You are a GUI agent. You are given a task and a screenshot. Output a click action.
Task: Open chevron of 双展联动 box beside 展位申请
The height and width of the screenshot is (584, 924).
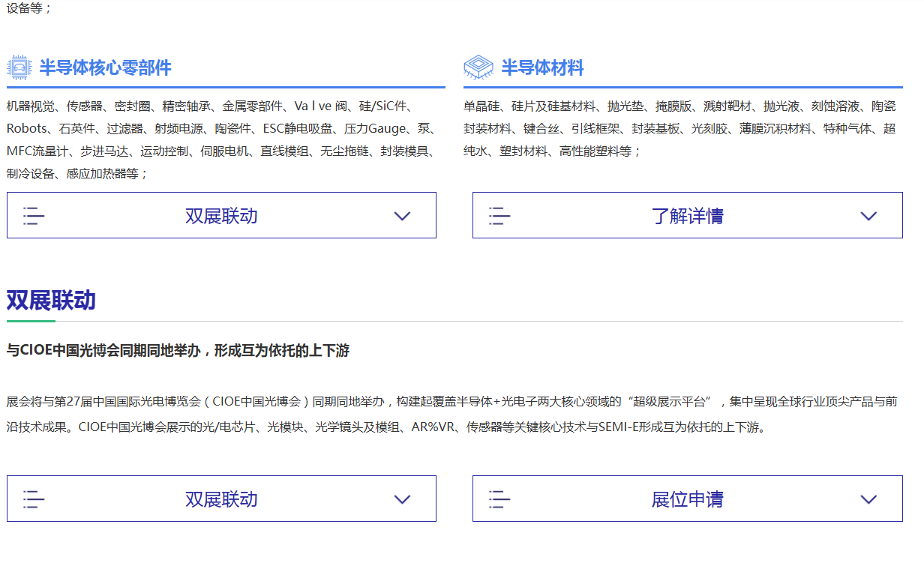(x=402, y=499)
